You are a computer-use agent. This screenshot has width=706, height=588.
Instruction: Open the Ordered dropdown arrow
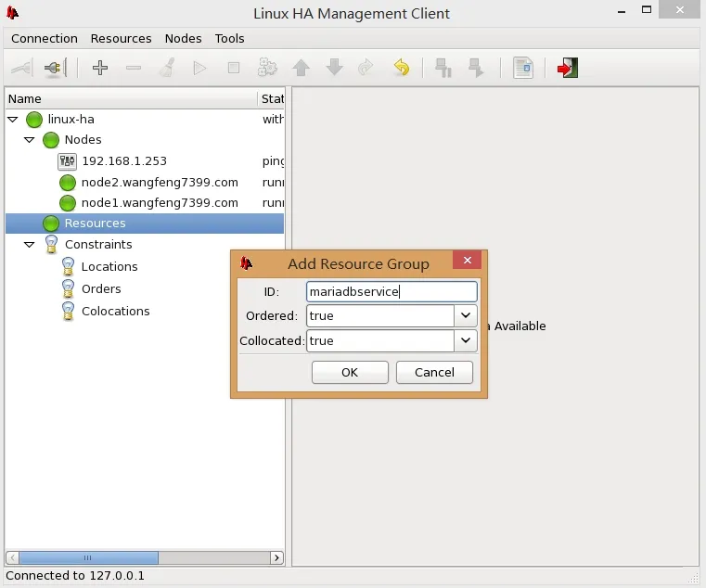(466, 315)
